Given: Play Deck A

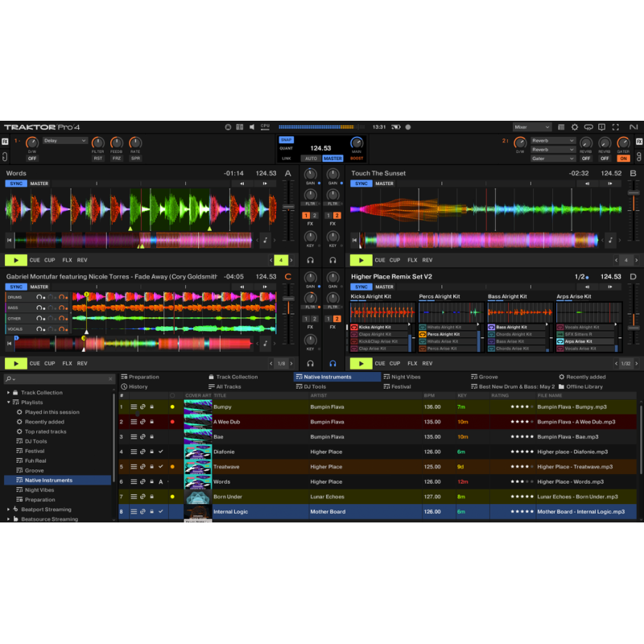Looking at the screenshot, I should tap(16, 260).
